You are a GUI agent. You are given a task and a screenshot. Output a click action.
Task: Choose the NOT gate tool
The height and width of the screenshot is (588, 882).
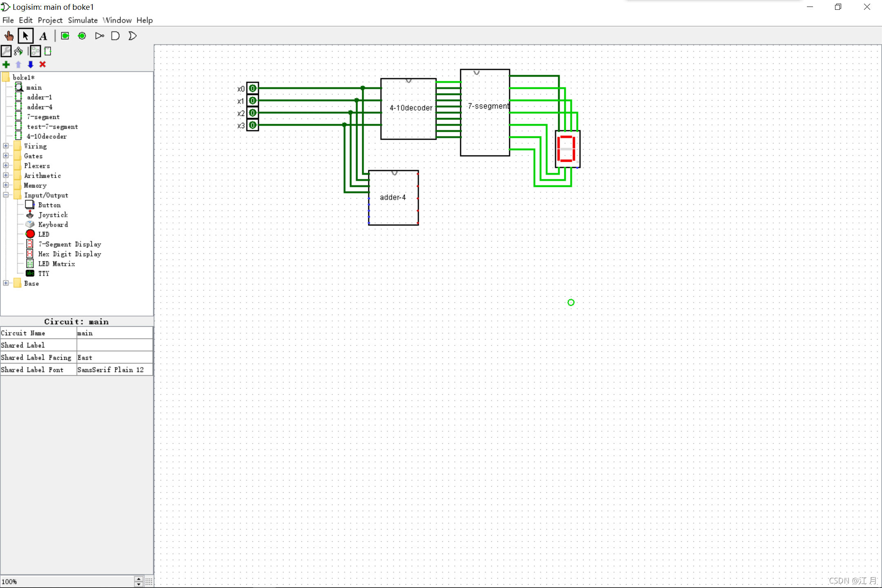coord(99,36)
